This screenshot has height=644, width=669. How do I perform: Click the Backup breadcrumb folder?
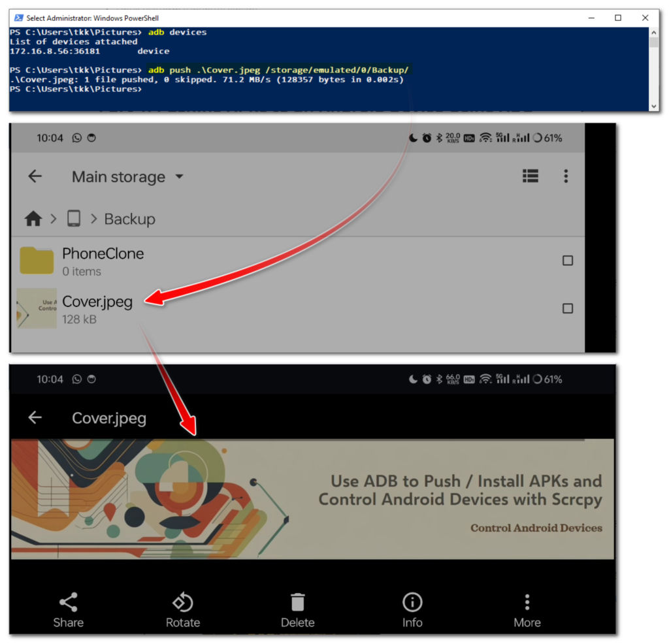pyautogui.click(x=129, y=219)
